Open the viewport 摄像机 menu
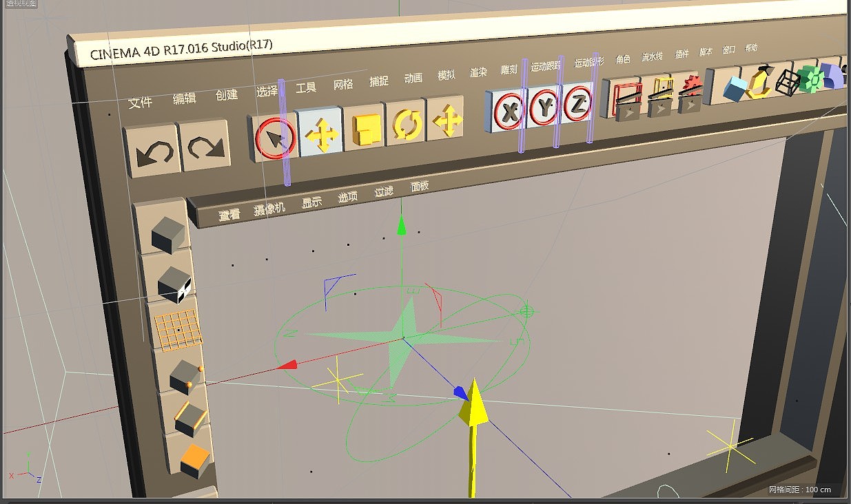The image size is (851, 504). [x=269, y=209]
